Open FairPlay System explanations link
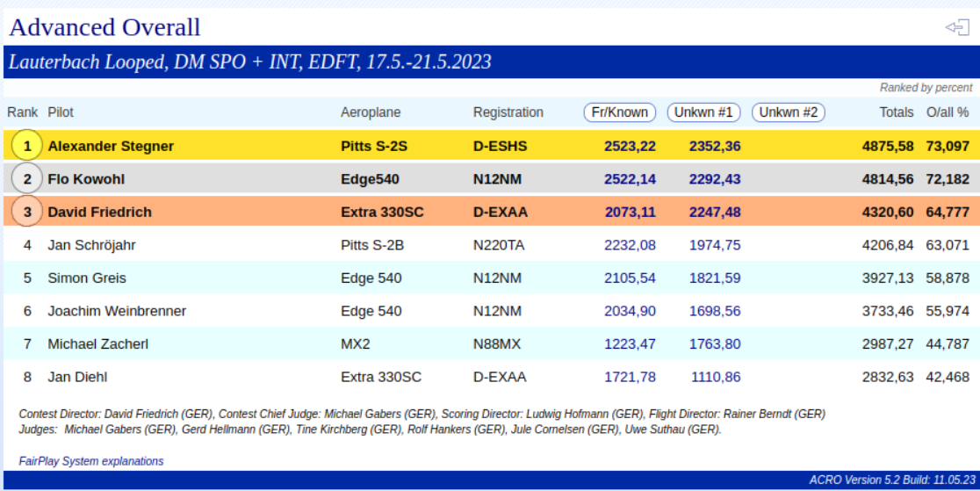This screenshot has height=491, width=980. pyautogui.click(x=91, y=461)
